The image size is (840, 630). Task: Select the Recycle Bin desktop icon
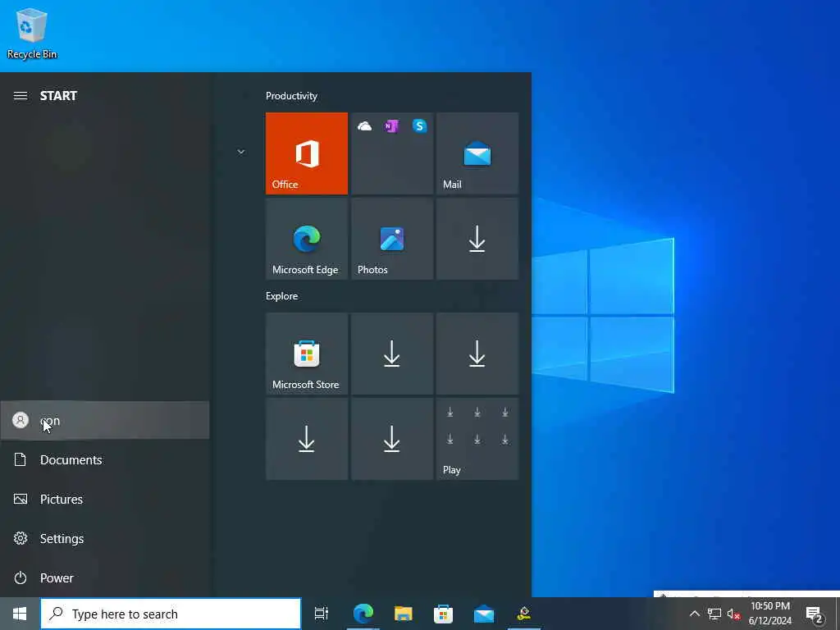pos(32,33)
